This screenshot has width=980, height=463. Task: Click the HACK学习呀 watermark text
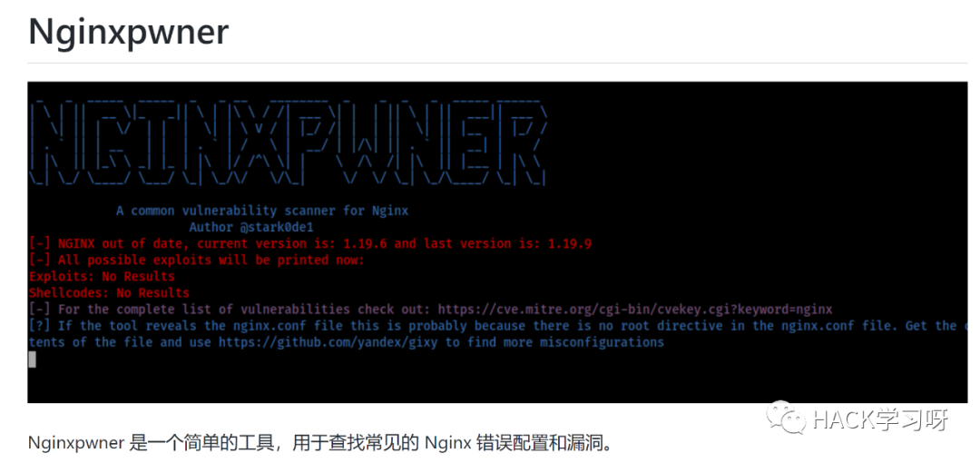(x=880, y=419)
